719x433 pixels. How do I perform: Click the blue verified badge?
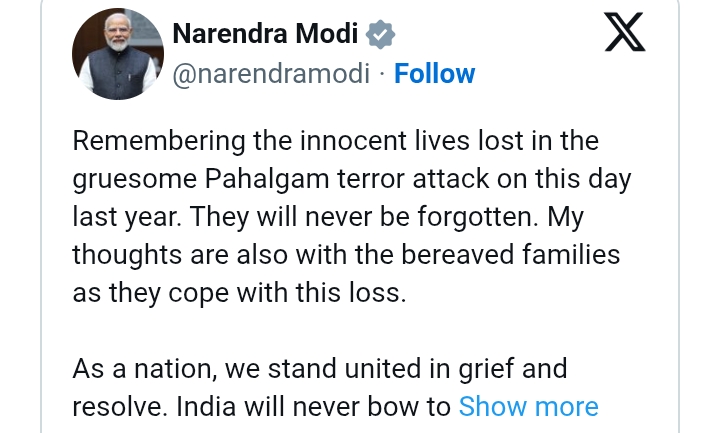380,34
